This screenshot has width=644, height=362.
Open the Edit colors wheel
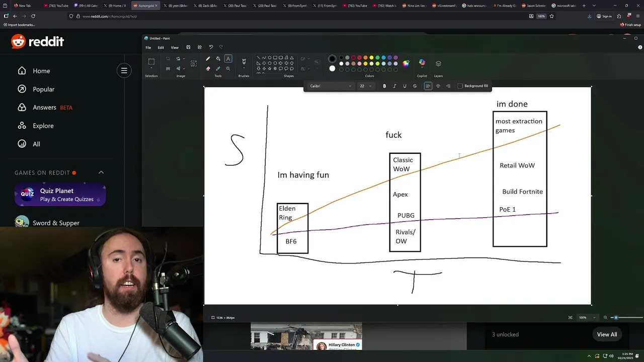click(x=406, y=63)
